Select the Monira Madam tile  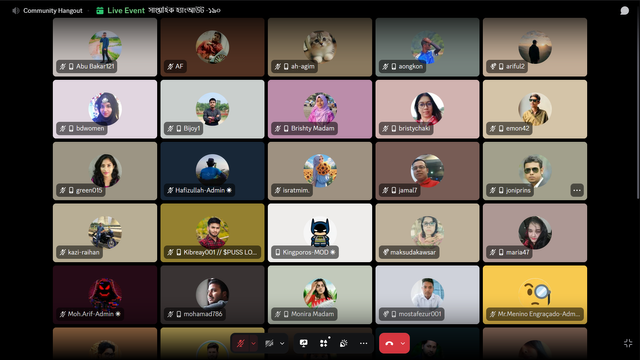pyautogui.click(x=320, y=295)
